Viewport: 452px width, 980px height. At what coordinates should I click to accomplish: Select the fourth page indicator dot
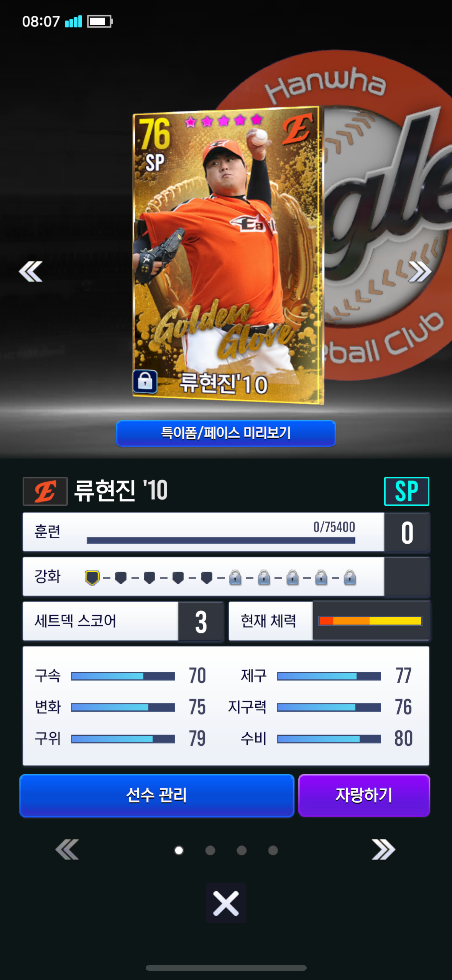point(273,850)
